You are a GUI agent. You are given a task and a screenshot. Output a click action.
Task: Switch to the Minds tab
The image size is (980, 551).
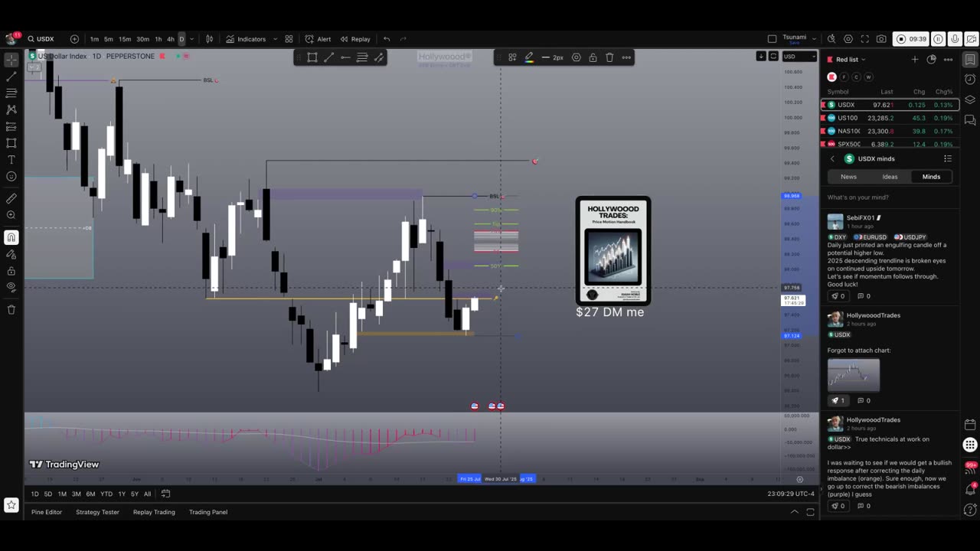coord(931,177)
